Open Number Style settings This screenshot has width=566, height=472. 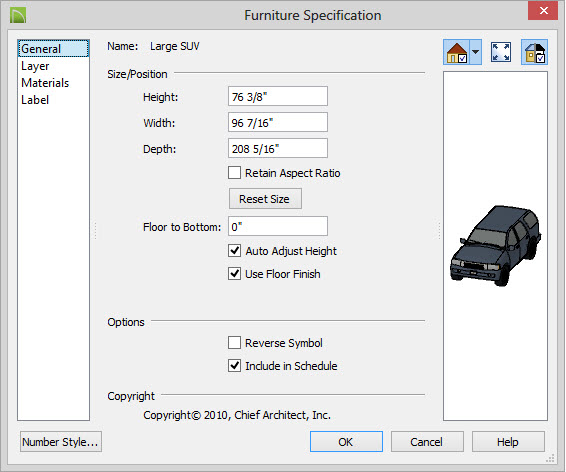[61, 442]
